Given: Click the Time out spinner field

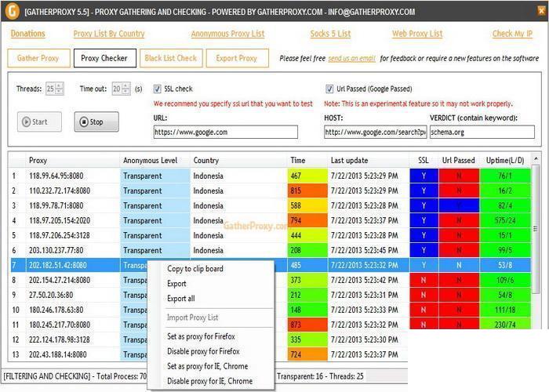Looking at the screenshot, I should (121, 89).
